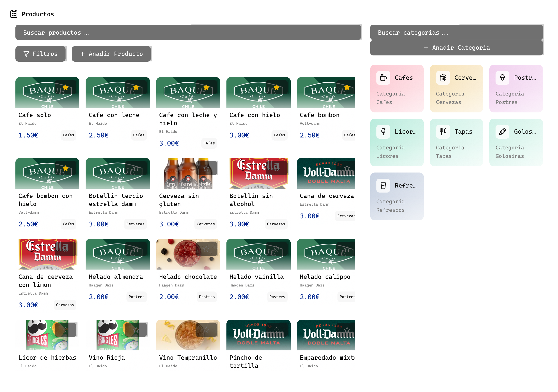Click the beer mug icon in Cervezas category
The height and width of the screenshot is (392, 558).
tap(443, 78)
